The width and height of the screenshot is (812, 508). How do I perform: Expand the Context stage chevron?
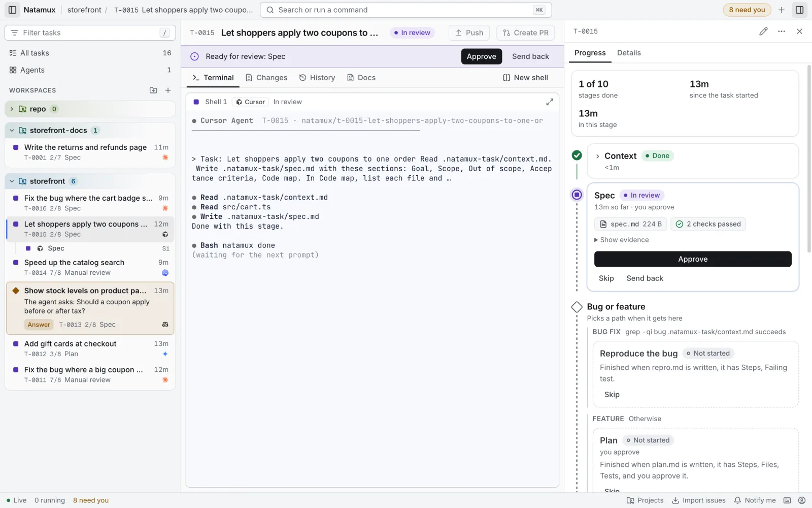[598, 156]
